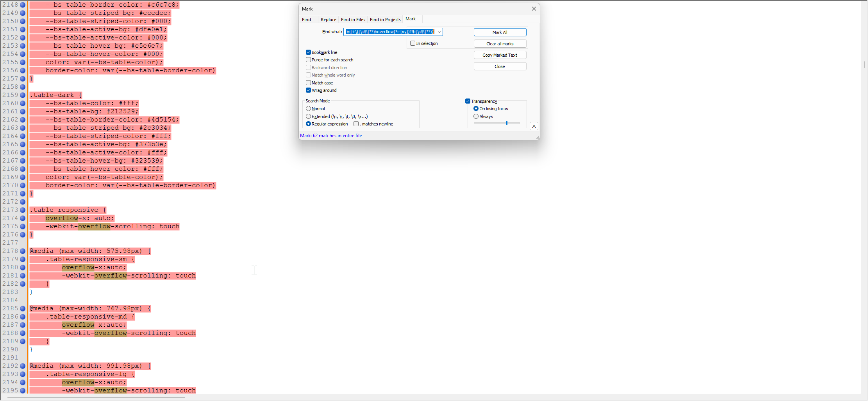The height and width of the screenshot is (401, 868).
Task: Switch to the Replace tab
Action: (x=328, y=20)
